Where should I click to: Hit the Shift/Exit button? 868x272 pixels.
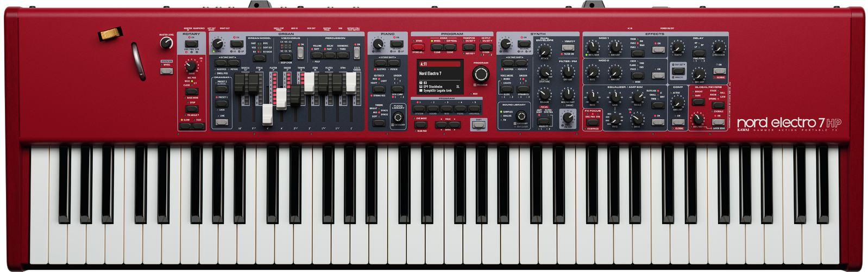click(x=479, y=125)
